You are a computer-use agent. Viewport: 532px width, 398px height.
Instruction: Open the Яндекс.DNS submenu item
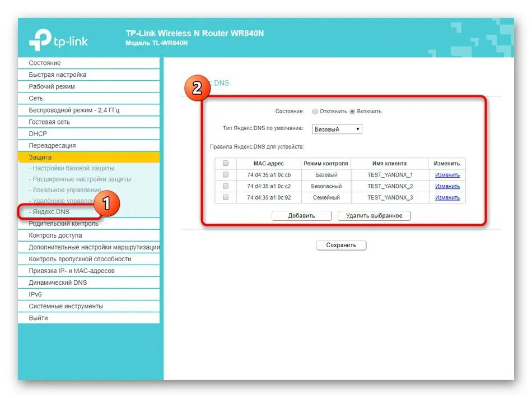point(49,211)
